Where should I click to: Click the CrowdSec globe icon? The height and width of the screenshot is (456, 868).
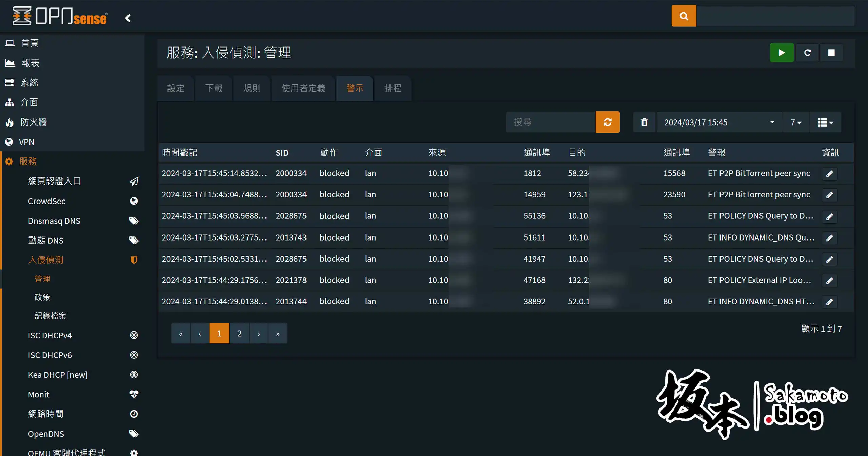[134, 201]
